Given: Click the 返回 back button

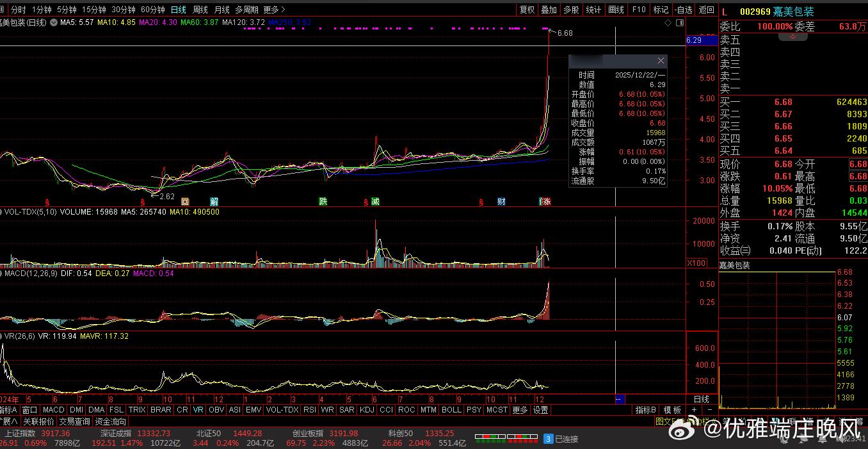Looking at the screenshot, I should (x=706, y=10).
